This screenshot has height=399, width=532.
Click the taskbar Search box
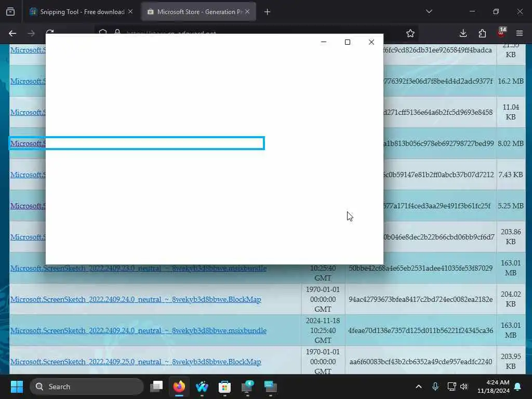[87, 387]
